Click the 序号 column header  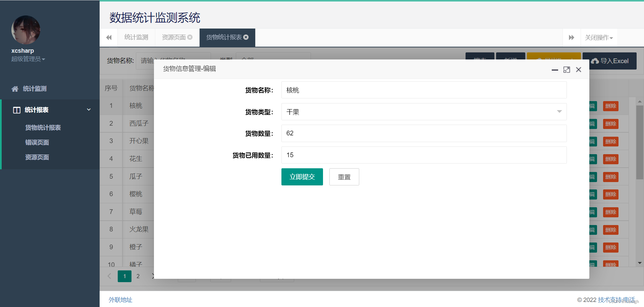click(111, 88)
